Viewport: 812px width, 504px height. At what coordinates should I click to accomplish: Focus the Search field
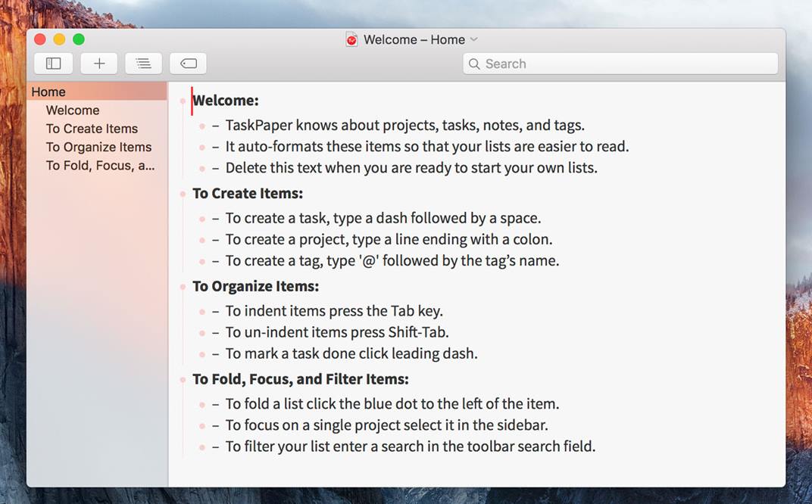click(620, 64)
